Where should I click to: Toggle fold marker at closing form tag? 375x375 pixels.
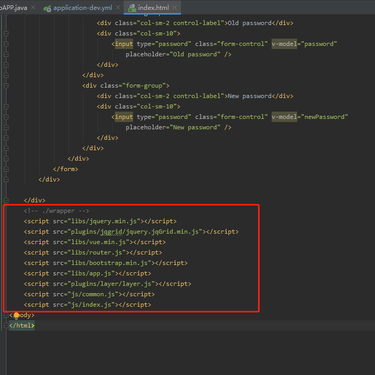tap(6, 169)
